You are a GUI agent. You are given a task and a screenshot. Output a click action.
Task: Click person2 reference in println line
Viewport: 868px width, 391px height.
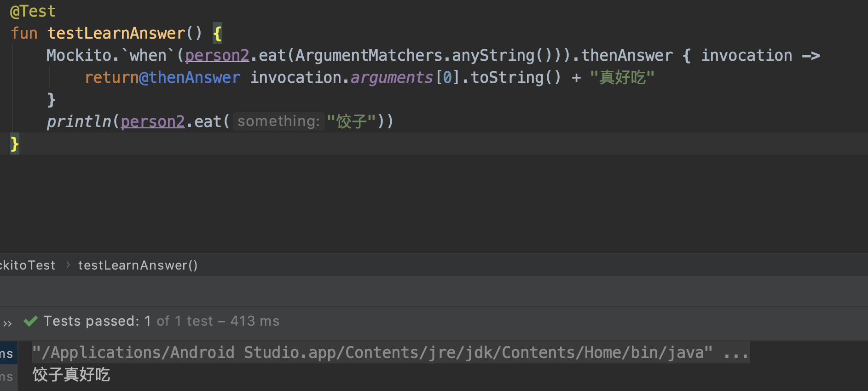coord(152,121)
